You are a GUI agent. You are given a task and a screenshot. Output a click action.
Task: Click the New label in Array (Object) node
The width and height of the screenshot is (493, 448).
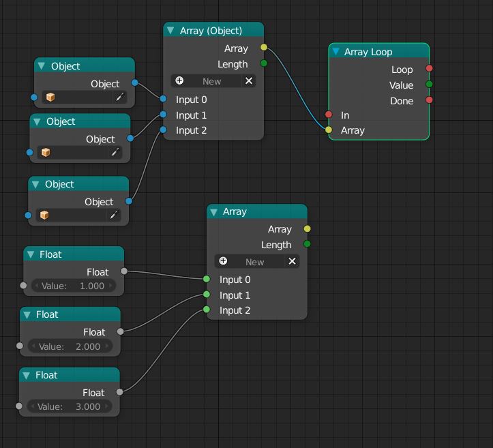click(x=211, y=81)
